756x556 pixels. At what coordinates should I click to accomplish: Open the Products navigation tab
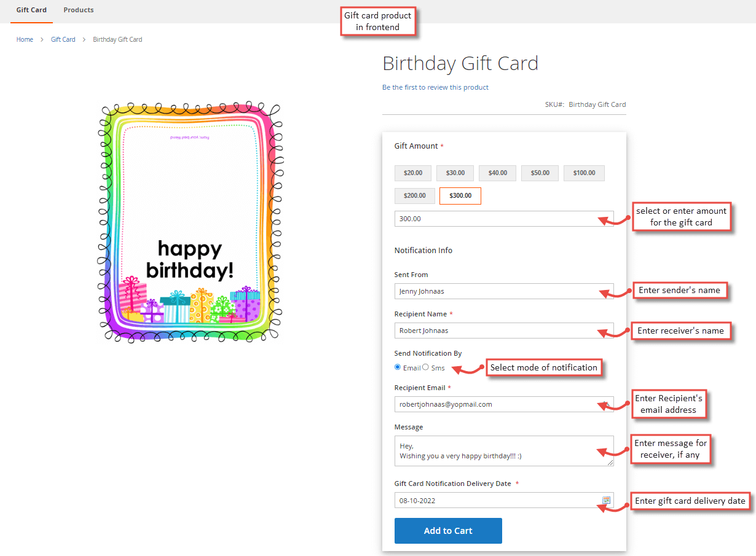point(79,10)
